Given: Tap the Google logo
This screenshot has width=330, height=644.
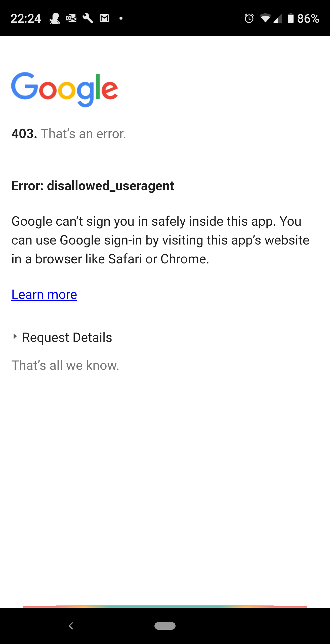Looking at the screenshot, I should coord(64,90).
